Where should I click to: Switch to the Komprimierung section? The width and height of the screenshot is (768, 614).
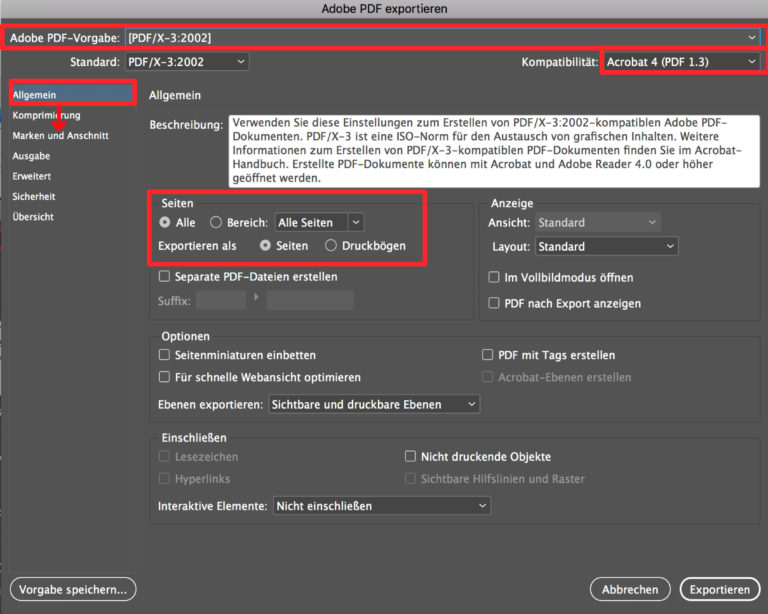click(46, 115)
